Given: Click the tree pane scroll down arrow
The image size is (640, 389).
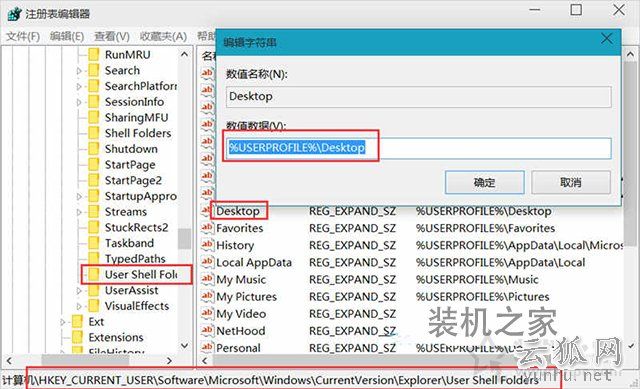Looking at the screenshot, I should pyautogui.click(x=184, y=346).
